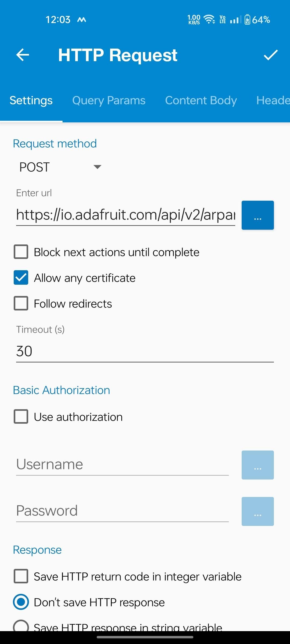Tap the ellipsis button next to Password

(x=258, y=511)
